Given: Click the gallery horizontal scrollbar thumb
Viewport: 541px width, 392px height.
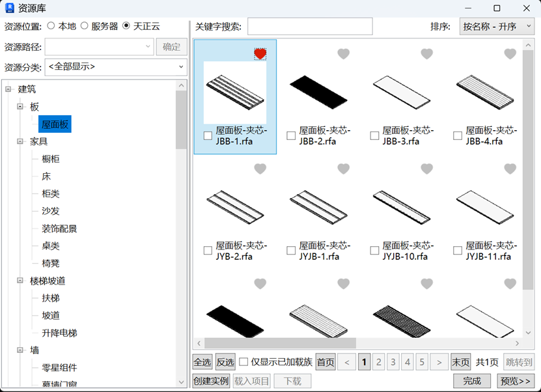Looking at the screenshot, I should tap(280, 343).
